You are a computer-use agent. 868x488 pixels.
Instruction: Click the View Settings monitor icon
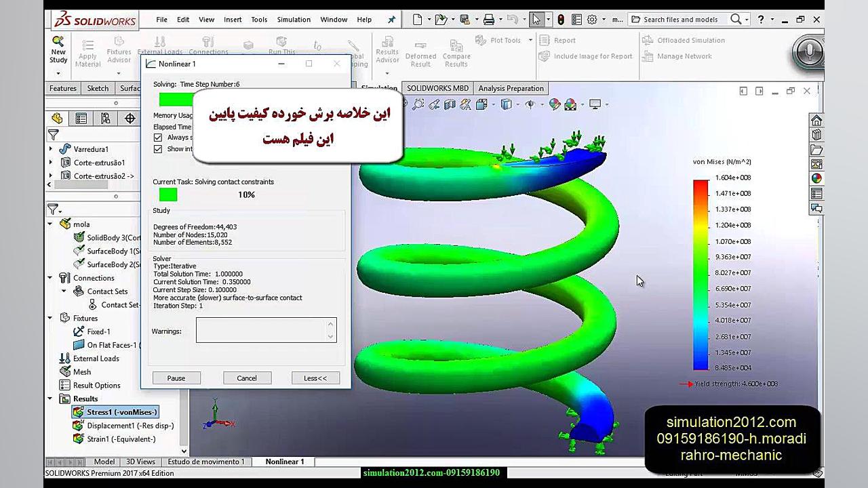point(595,104)
